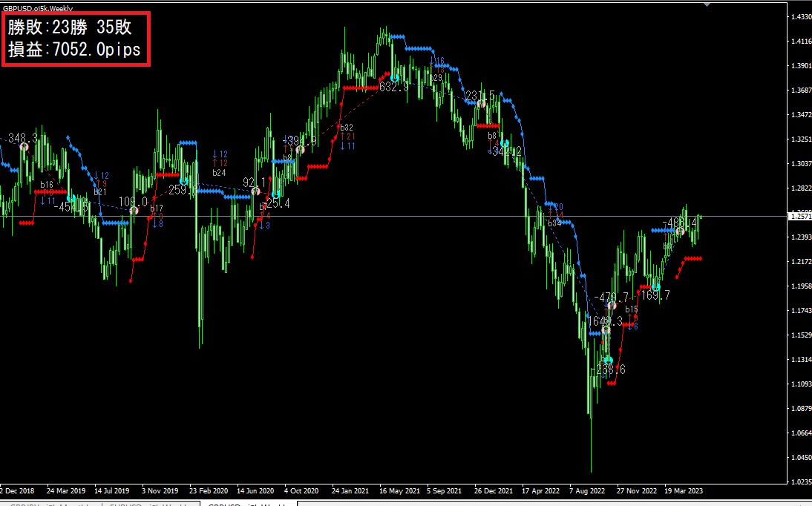
Task: Click the bar count label 'b21'
Action: (x=100, y=192)
